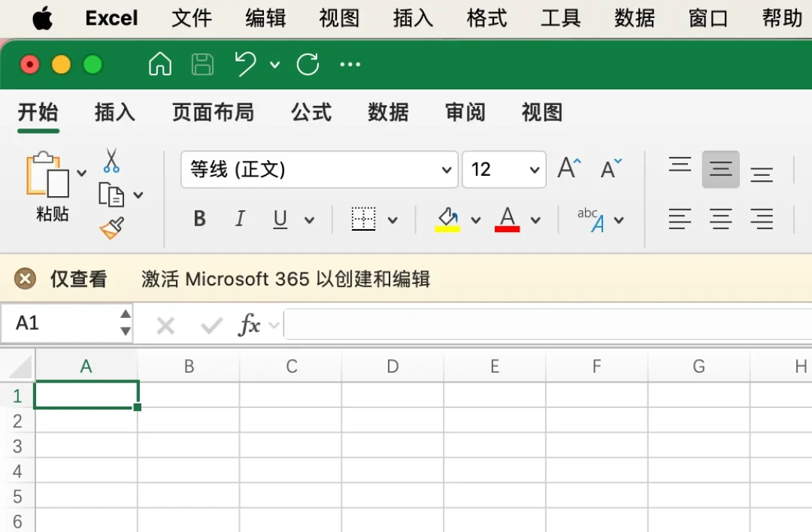The image size is (812, 532).
Task: Click the Cut scissors icon
Action: click(x=111, y=161)
